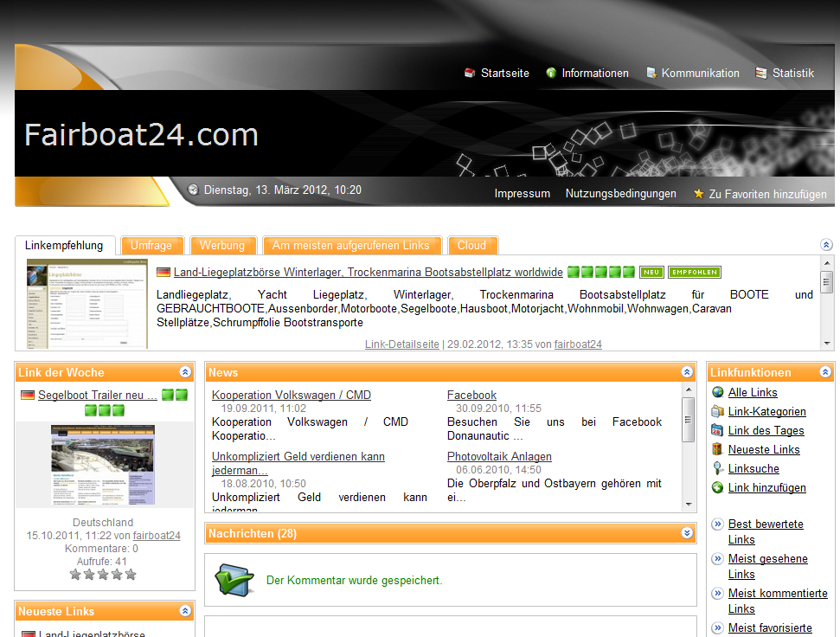840x637 pixels.
Task: Collapse the Link der Woche panel
Action: (x=185, y=372)
